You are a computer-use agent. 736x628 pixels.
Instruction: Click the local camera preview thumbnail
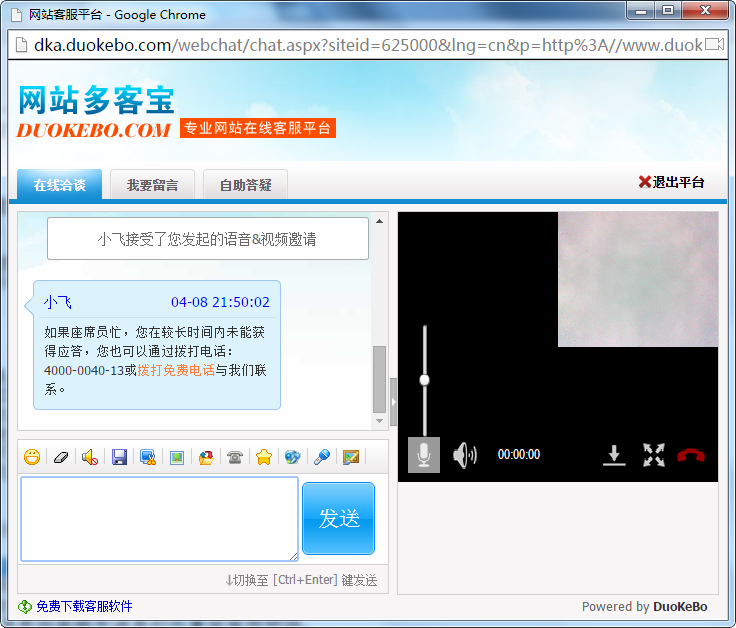[x=638, y=279]
